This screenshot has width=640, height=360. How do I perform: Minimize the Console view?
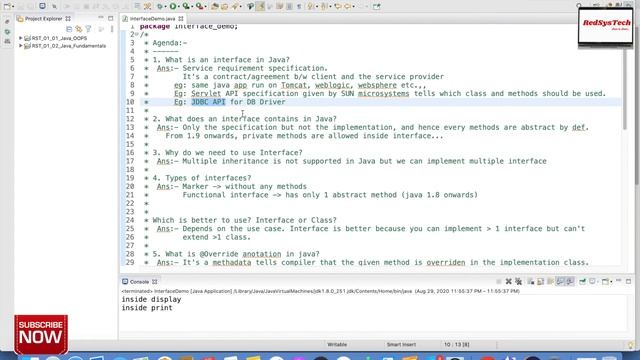(x=619, y=281)
